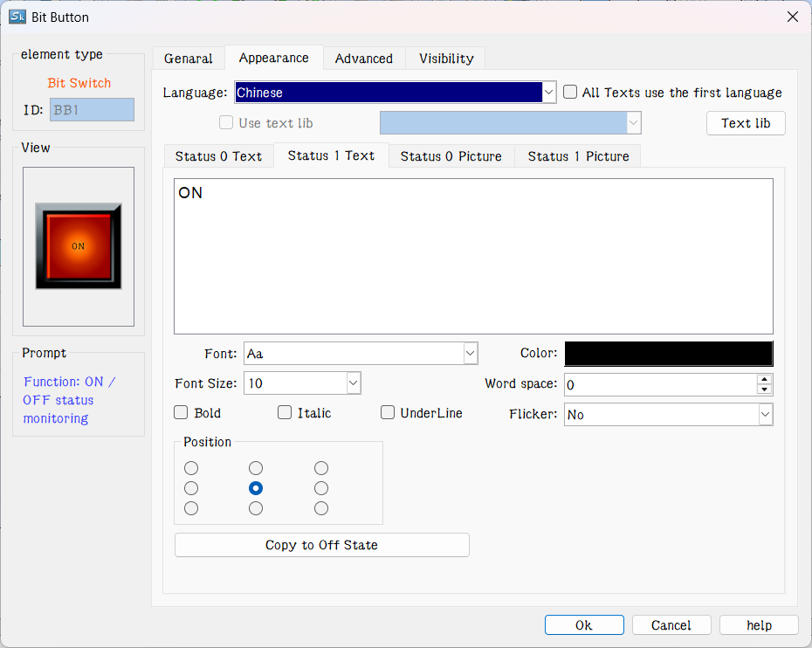Click the black text Color swatch
Image resolution: width=812 pixels, height=648 pixels.
(668, 354)
